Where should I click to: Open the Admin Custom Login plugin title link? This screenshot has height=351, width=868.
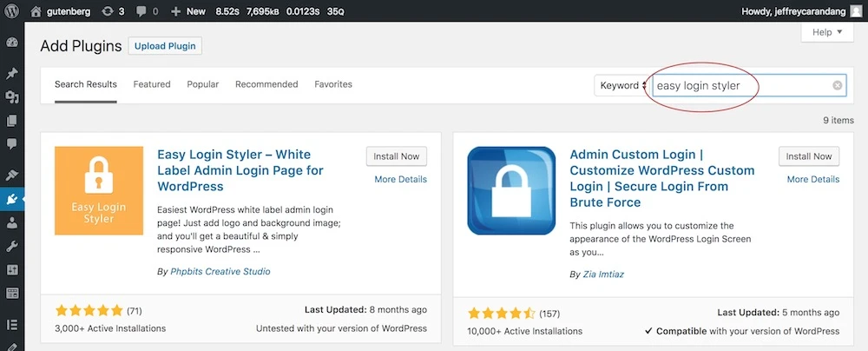(x=662, y=178)
